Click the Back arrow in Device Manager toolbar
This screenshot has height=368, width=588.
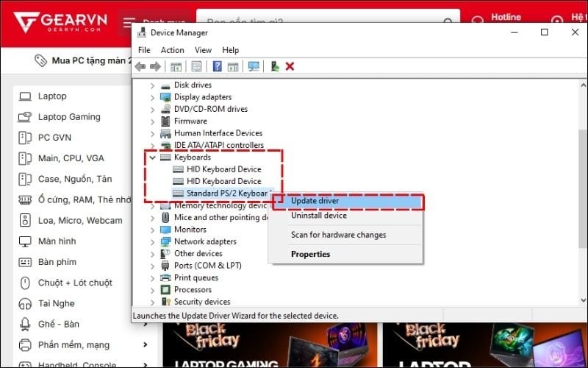[140, 66]
